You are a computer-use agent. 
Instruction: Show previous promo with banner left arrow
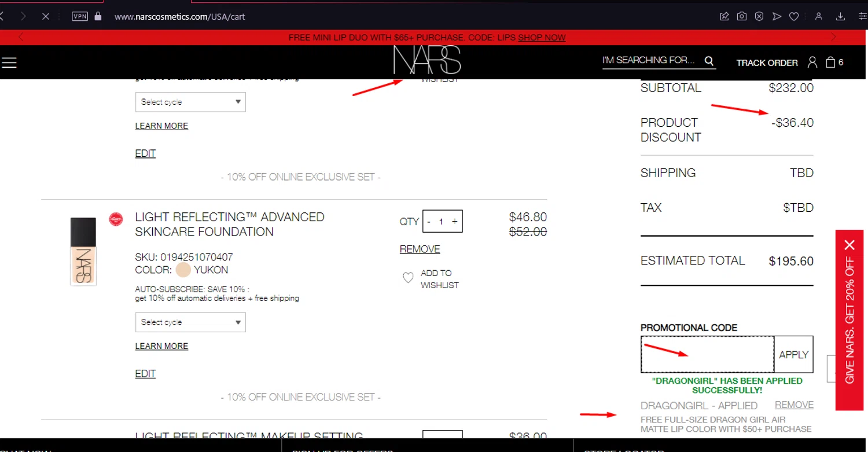click(21, 37)
